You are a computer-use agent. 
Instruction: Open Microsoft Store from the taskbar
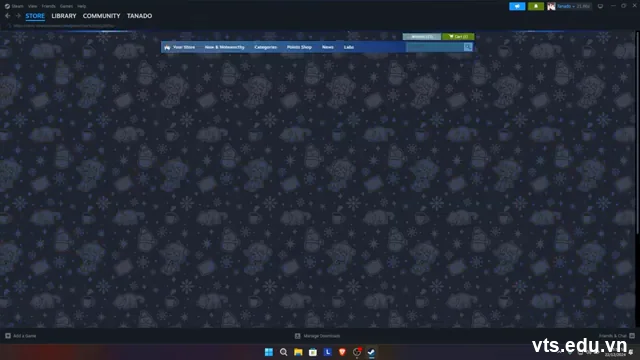click(313, 352)
